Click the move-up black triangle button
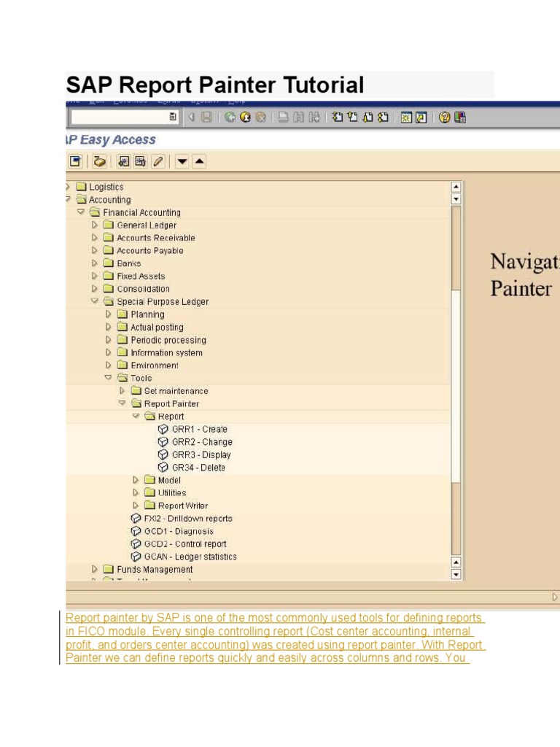This screenshot has height=747, width=560. tap(199, 161)
